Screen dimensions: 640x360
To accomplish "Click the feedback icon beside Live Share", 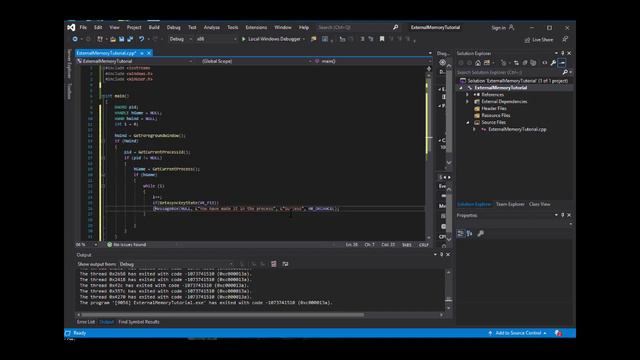I will (x=565, y=39).
